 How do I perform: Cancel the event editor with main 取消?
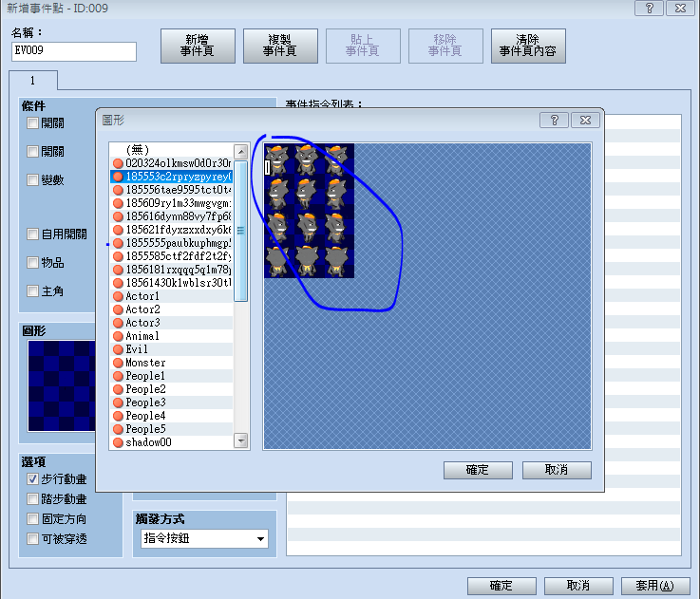tap(578, 586)
